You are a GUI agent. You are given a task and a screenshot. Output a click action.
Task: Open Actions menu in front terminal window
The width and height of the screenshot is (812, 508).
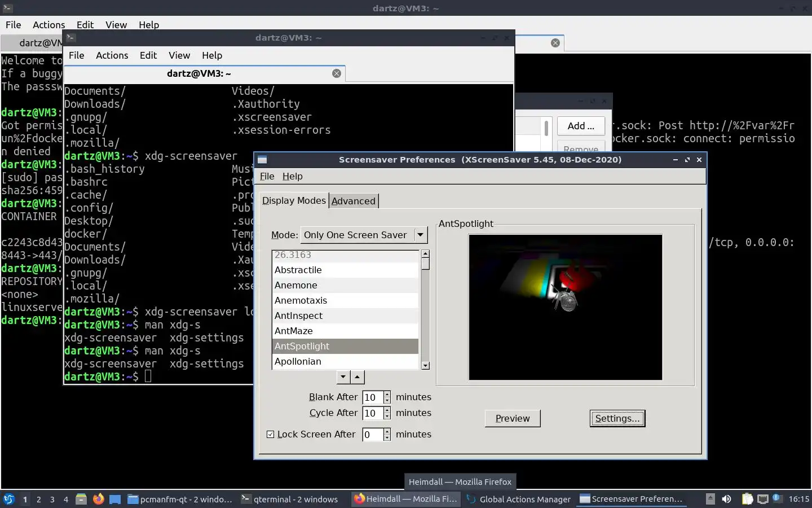(x=112, y=55)
